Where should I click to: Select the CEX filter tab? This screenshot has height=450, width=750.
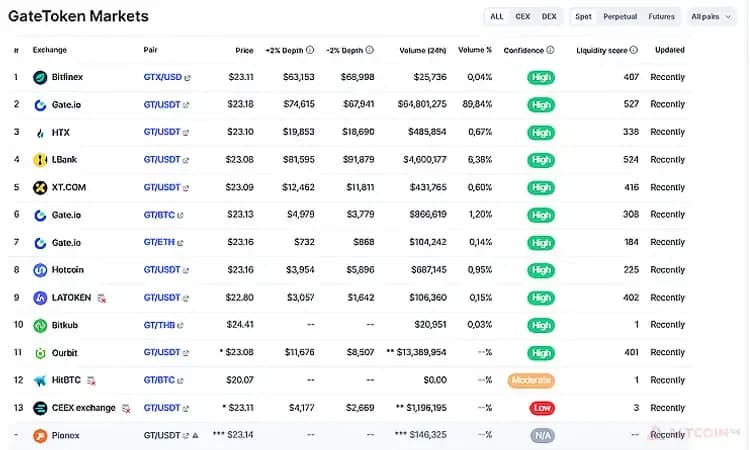coord(523,17)
